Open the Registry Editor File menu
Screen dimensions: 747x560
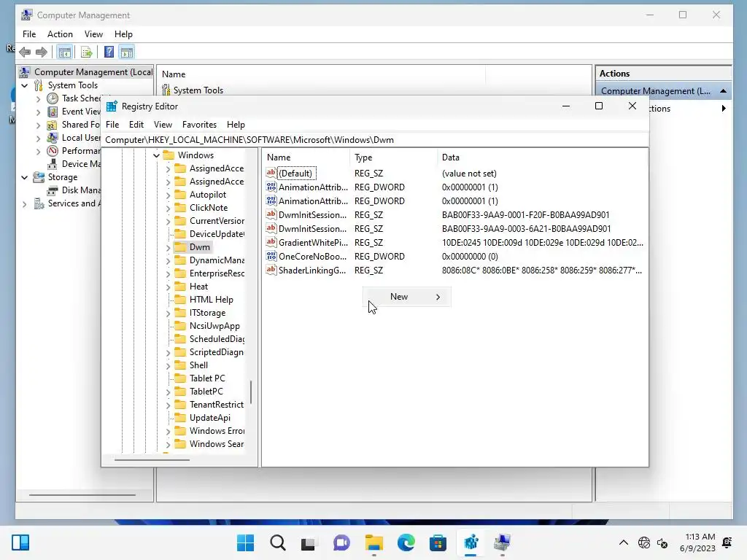point(112,125)
